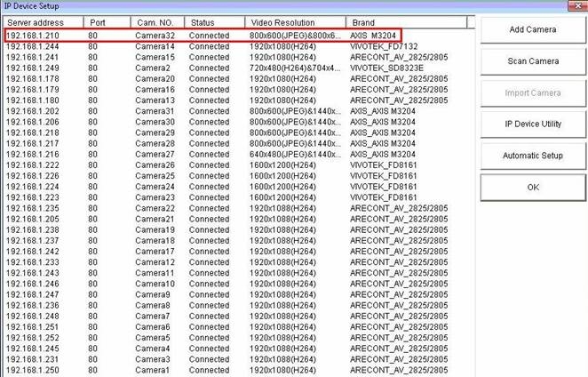Click the AXIS M3204 brand of Camera32
588x377 pixels.
pyautogui.click(x=373, y=36)
